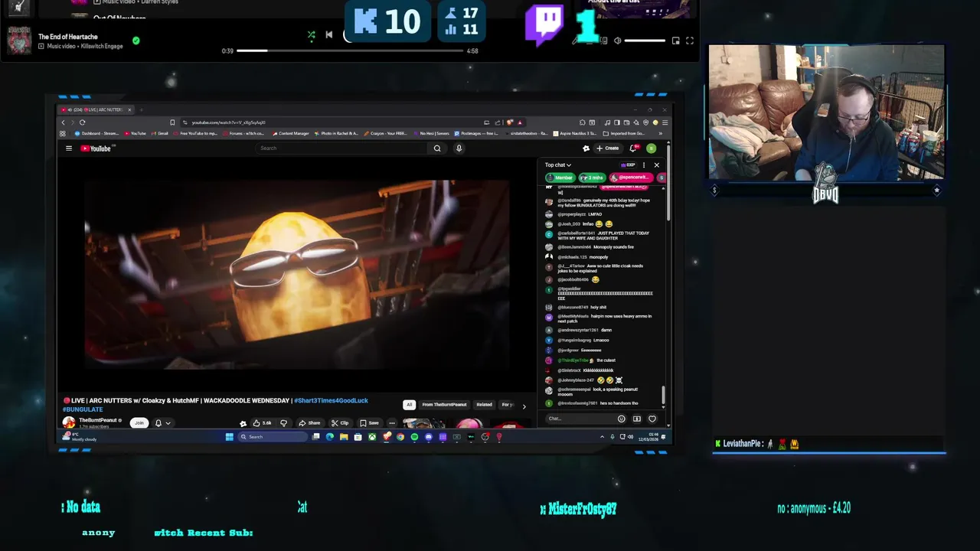Screen dimensions: 980x551
Task: Click YouTube search magnifier button
Action: click(x=437, y=148)
